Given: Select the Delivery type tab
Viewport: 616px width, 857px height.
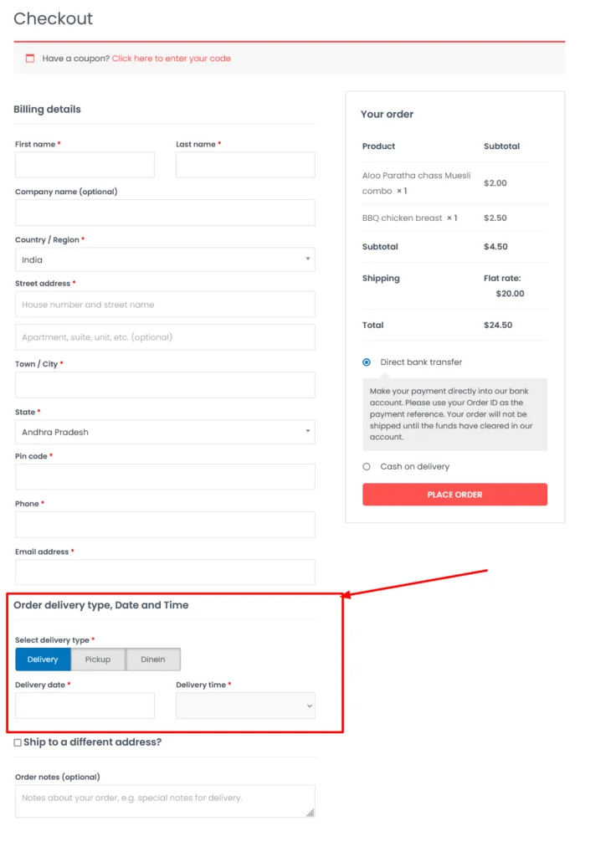Looking at the screenshot, I should (x=43, y=659).
